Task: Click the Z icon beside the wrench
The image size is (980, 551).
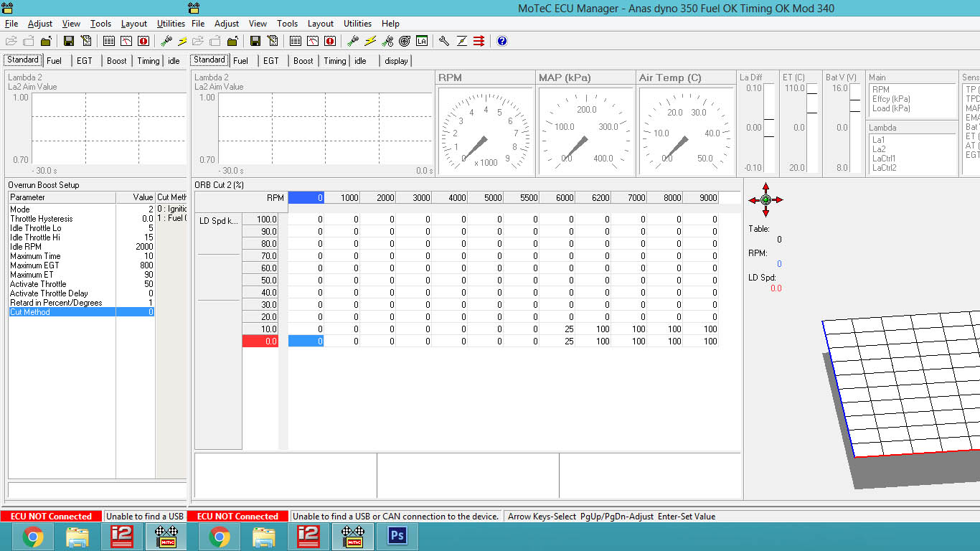Action: click(462, 41)
